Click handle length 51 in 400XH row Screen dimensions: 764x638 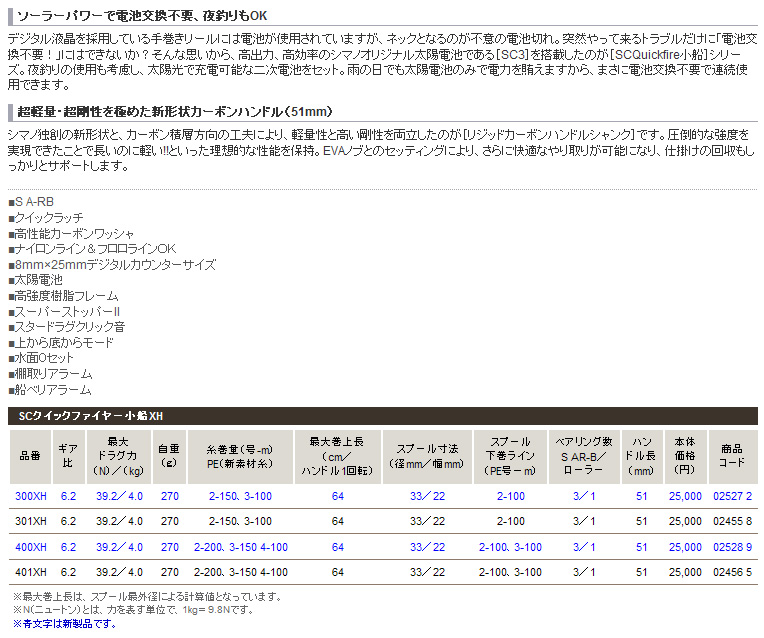pyautogui.click(x=642, y=547)
